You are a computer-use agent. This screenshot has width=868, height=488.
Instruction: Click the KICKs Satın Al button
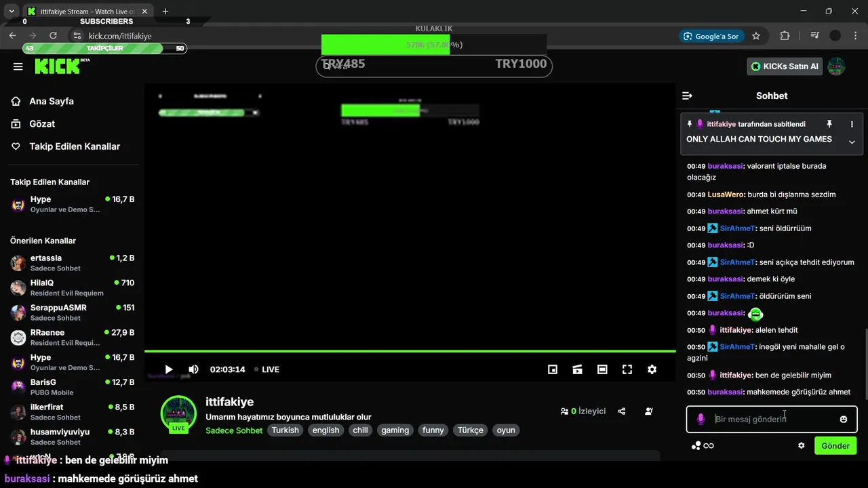pos(785,66)
